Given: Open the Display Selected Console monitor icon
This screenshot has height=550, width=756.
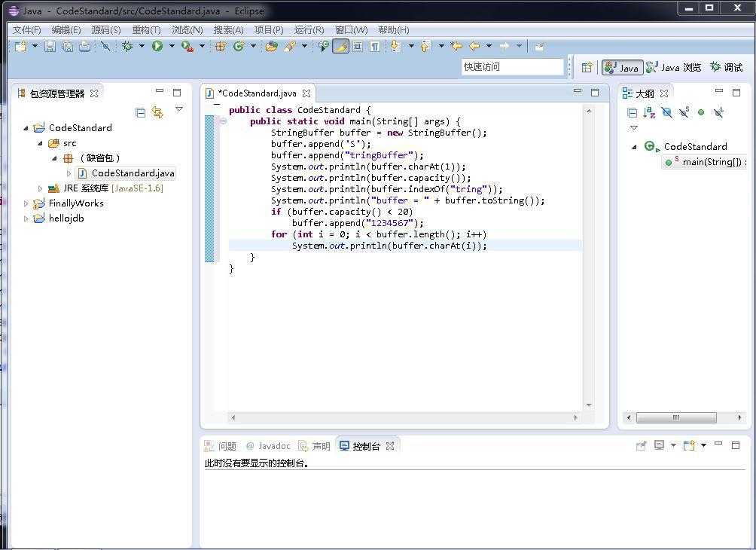Looking at the screenshot, I should (x=659, y=445).
